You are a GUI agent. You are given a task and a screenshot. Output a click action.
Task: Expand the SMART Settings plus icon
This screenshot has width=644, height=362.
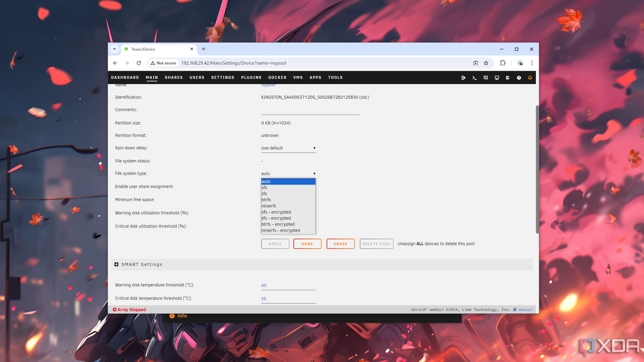pos(116,264)
